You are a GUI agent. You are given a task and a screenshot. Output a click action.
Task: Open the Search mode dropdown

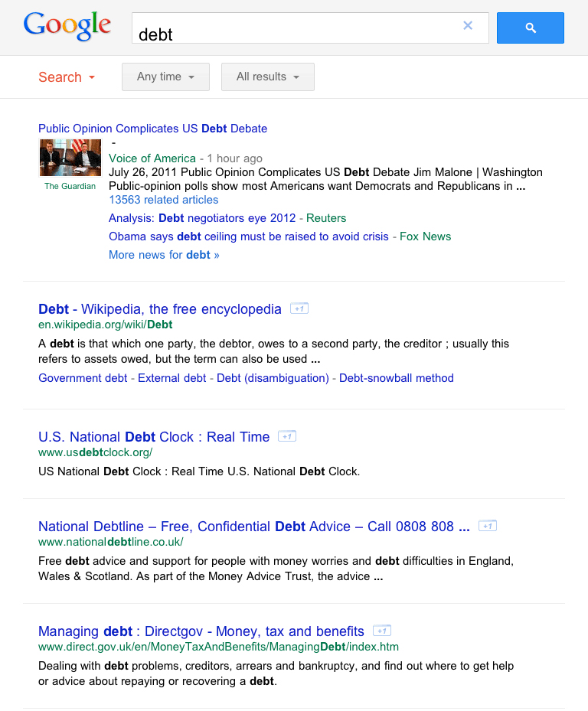point(67,77)
